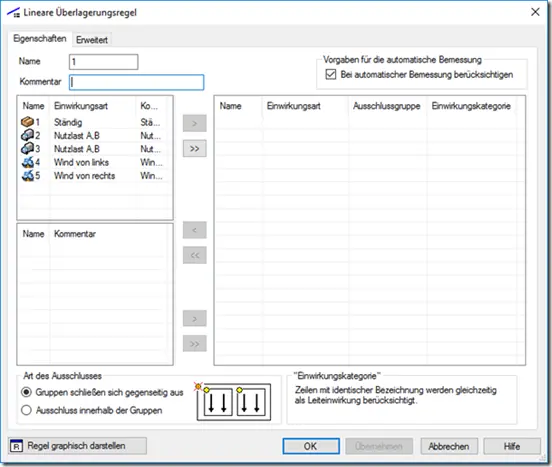
Task: Focus the Kommentar input field
Action: [137, 82]
